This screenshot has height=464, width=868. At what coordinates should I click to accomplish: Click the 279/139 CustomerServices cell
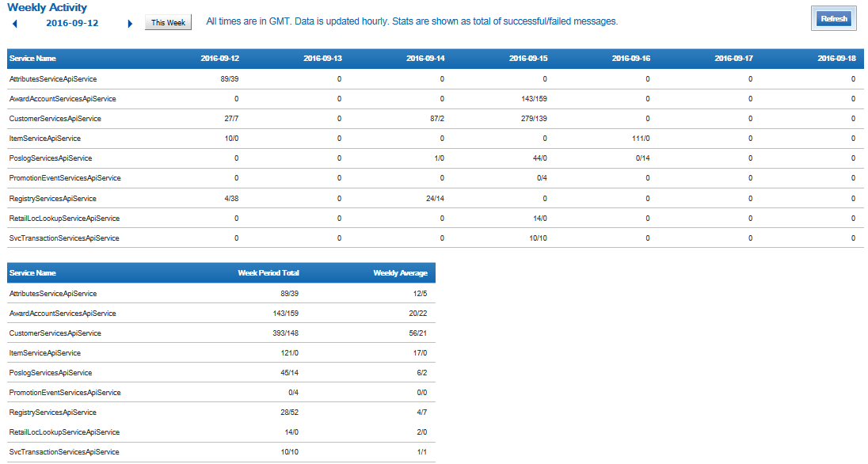click(534, 119)
